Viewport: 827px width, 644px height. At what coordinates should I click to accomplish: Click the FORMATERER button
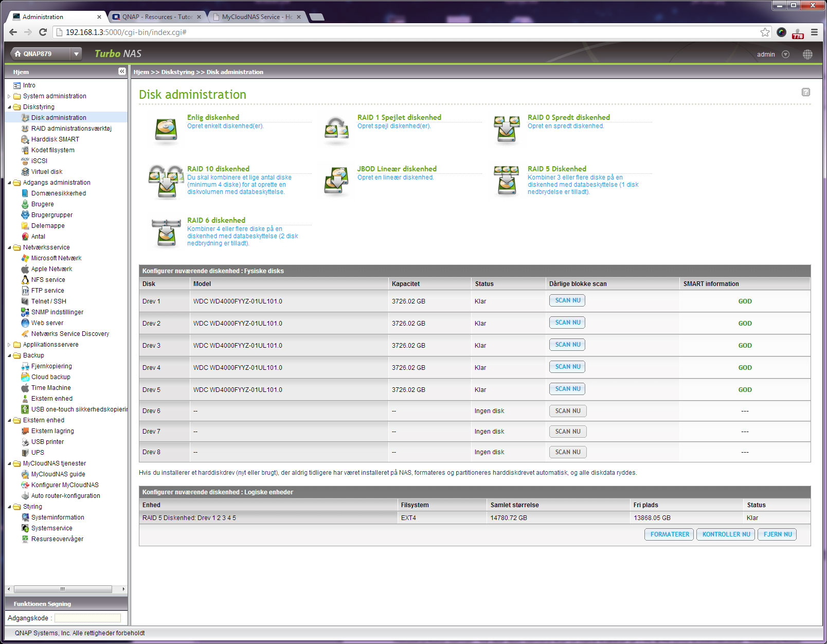669,534
